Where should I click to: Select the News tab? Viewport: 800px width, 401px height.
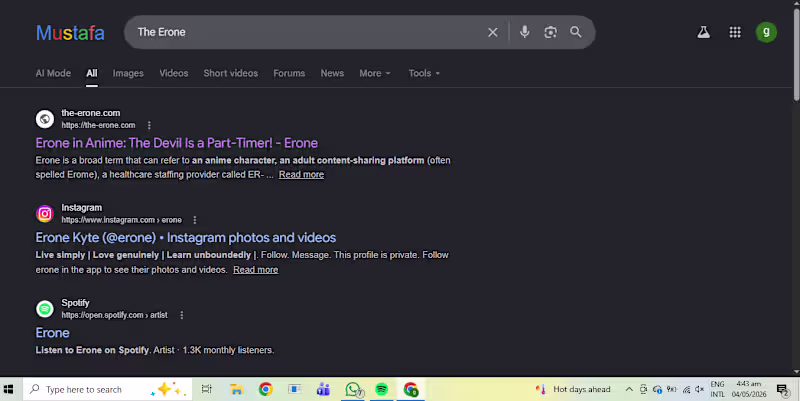(x=332, y=73)
